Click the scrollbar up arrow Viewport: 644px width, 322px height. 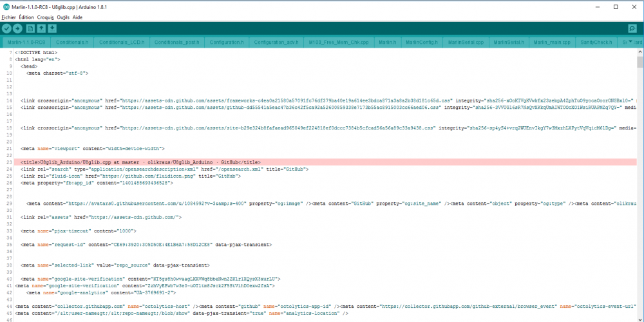(640, 53)
